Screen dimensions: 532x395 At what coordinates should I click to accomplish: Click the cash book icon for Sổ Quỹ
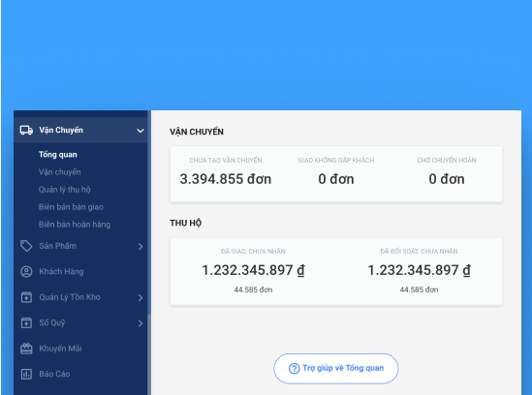pos(26,322)
